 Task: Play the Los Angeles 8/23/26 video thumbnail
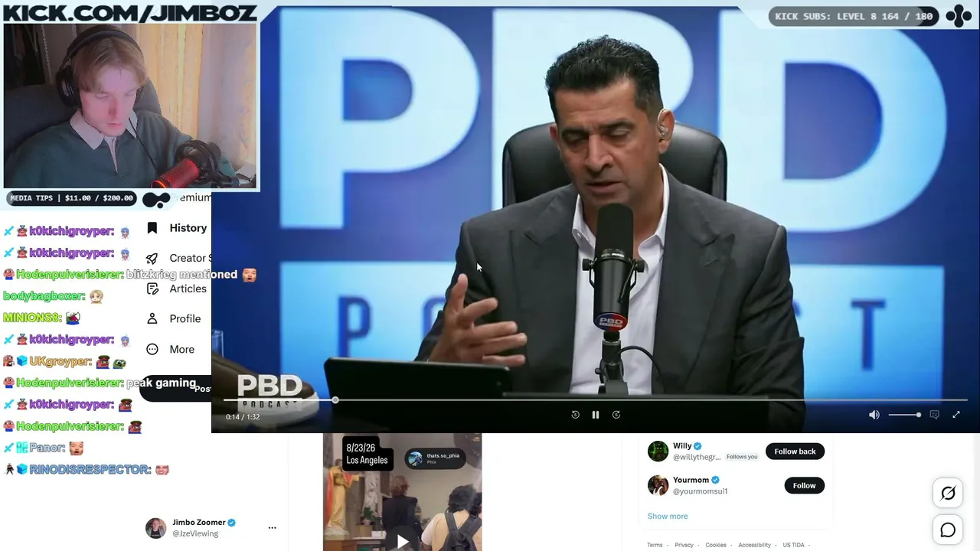402,542
